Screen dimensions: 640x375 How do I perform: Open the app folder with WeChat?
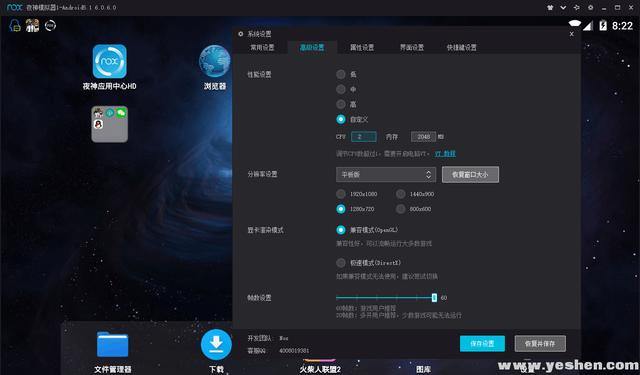point(109,124)
